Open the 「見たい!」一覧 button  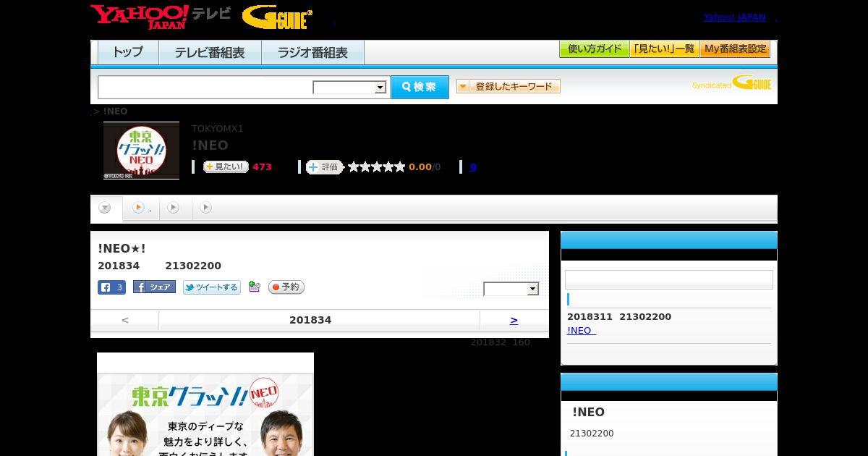click(664, 49)
